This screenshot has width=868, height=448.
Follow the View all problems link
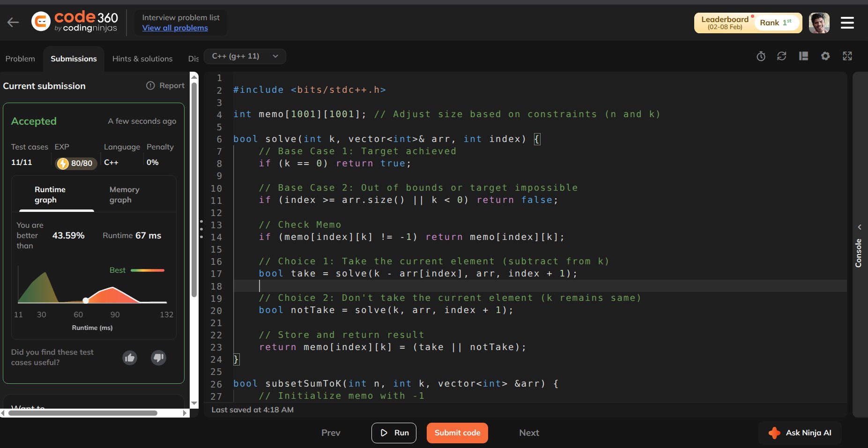point(175,28)
